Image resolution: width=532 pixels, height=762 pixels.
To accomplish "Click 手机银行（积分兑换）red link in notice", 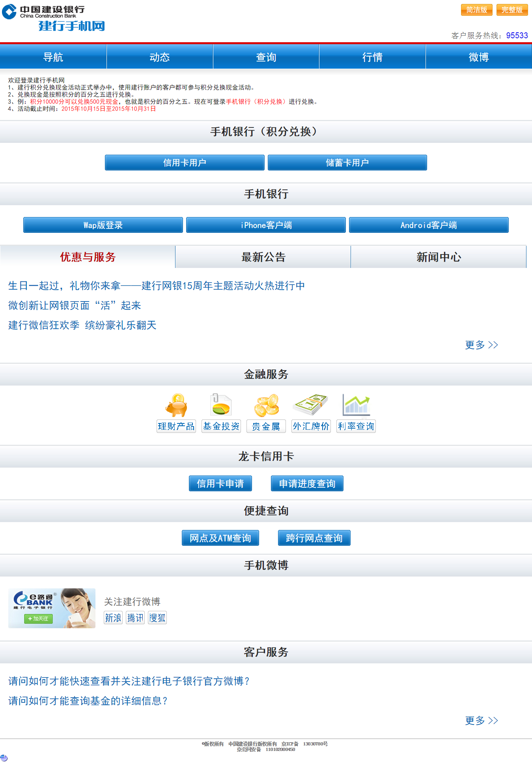I will pos(257,101).
